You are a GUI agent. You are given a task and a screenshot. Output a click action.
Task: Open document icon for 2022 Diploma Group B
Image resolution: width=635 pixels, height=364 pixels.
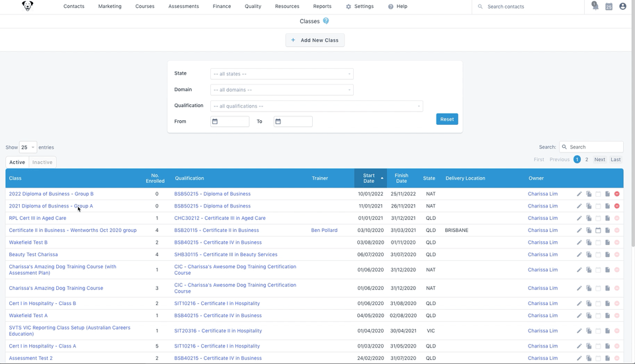pyautogui.click(x=607, y=194)
